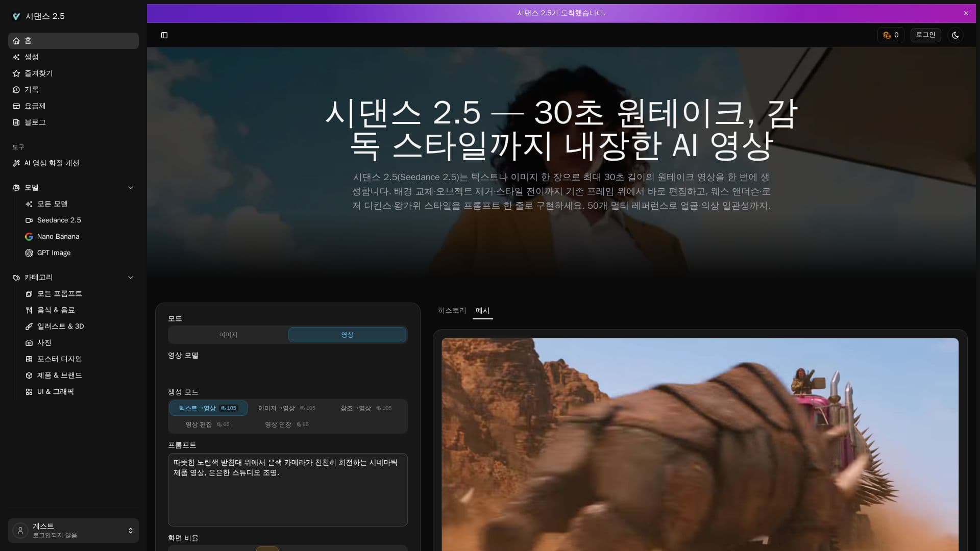Select 이미지→영상 generation mode
The image size is (980, 551).
(287, 408)
